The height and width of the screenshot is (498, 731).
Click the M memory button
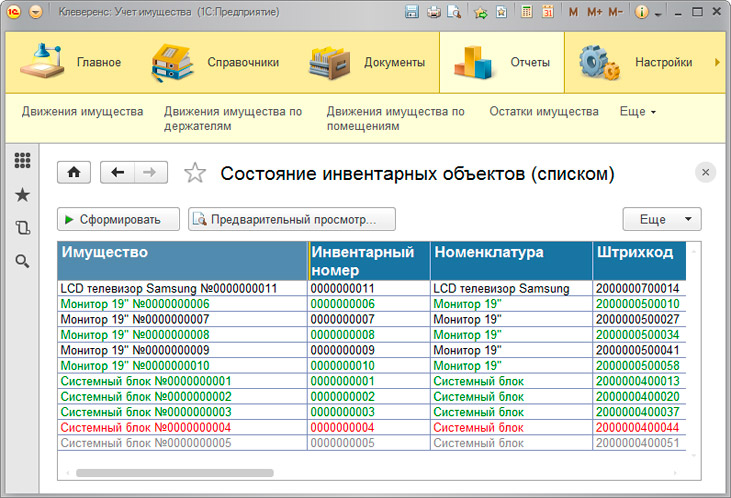point(573,12)
